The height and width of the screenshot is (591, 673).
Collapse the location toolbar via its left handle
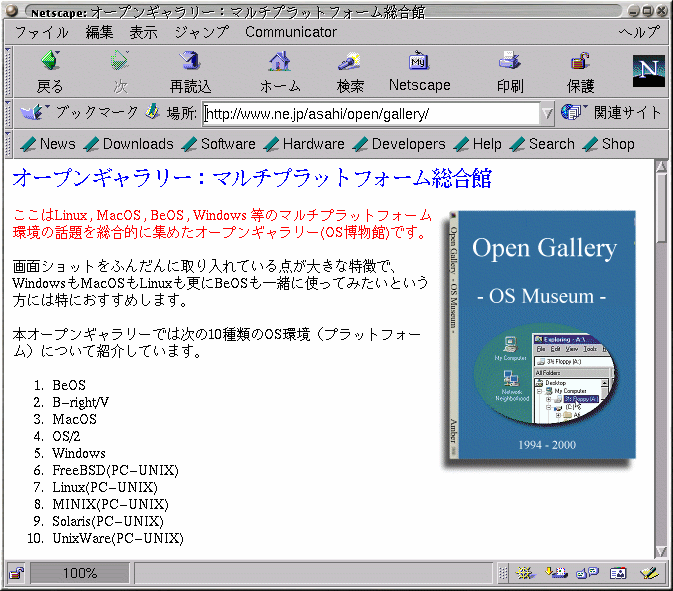[8, 114]
